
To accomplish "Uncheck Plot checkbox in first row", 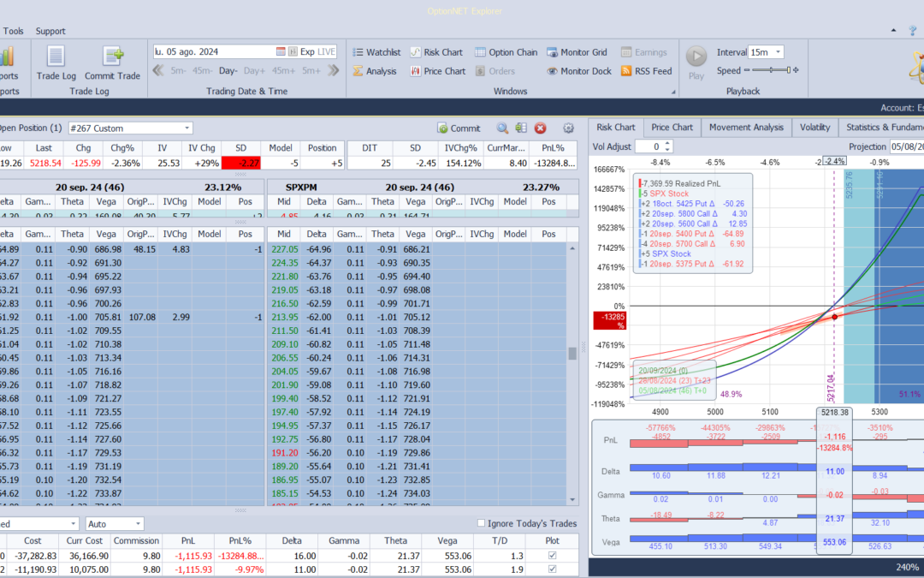I will coord(552,555).
